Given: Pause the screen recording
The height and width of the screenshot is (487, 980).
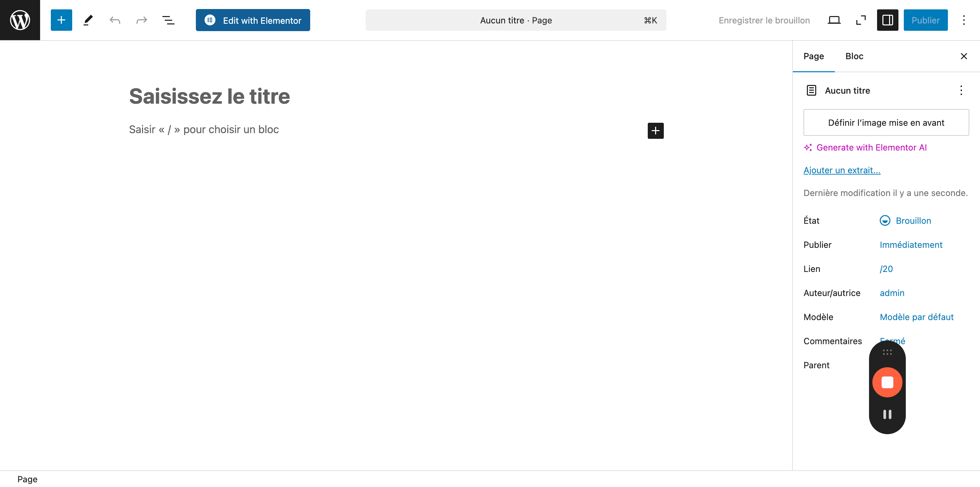Looking at the screenshot, I should click(887, 414).
